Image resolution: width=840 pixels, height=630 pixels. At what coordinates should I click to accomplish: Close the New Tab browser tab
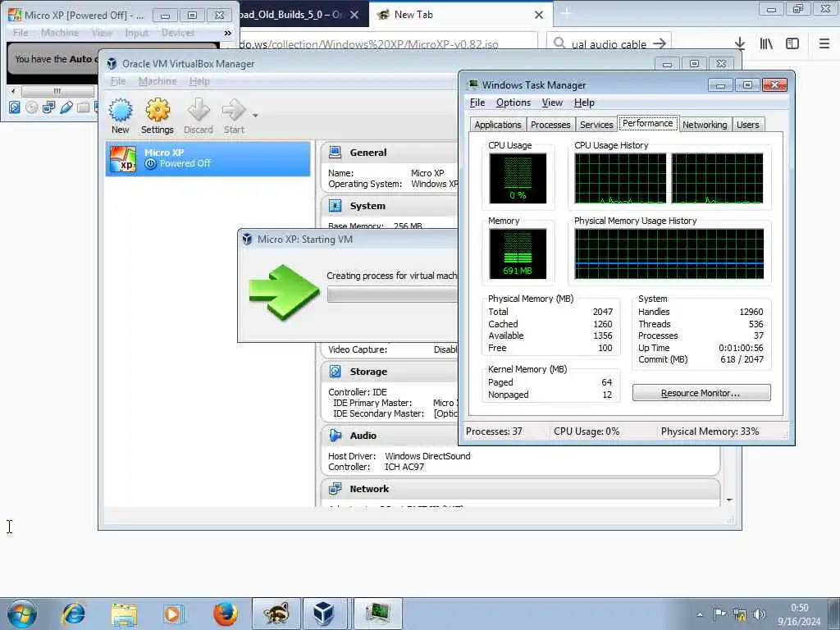tap(539, 15)
